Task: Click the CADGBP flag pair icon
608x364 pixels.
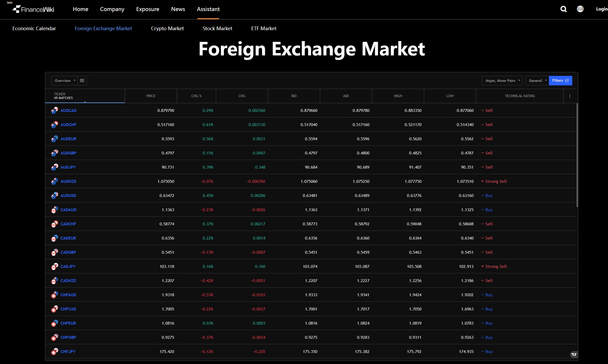Action: tap(54, 252)
